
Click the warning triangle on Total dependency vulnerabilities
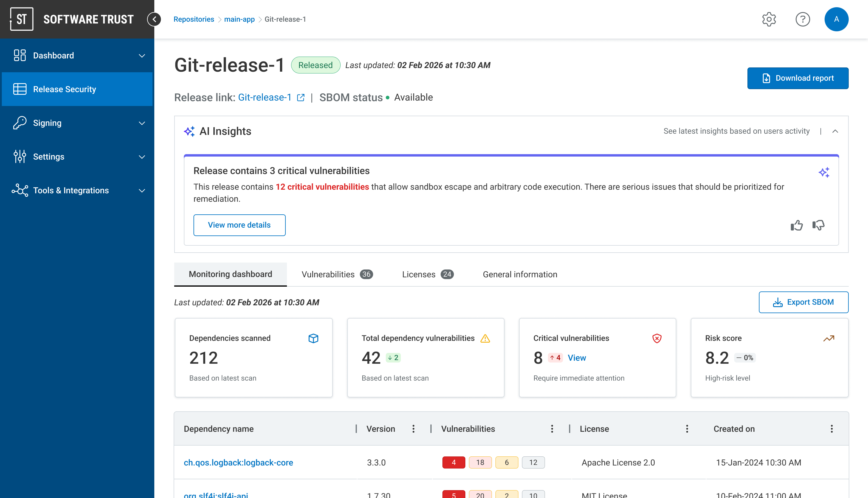485,338
